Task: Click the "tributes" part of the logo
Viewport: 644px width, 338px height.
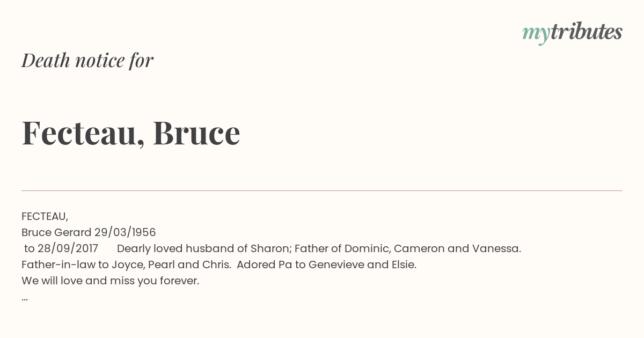Action: click(586, 32)
